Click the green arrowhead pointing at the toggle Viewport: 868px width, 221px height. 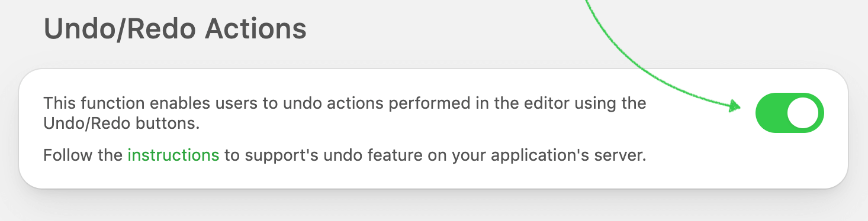pos(735,107)
